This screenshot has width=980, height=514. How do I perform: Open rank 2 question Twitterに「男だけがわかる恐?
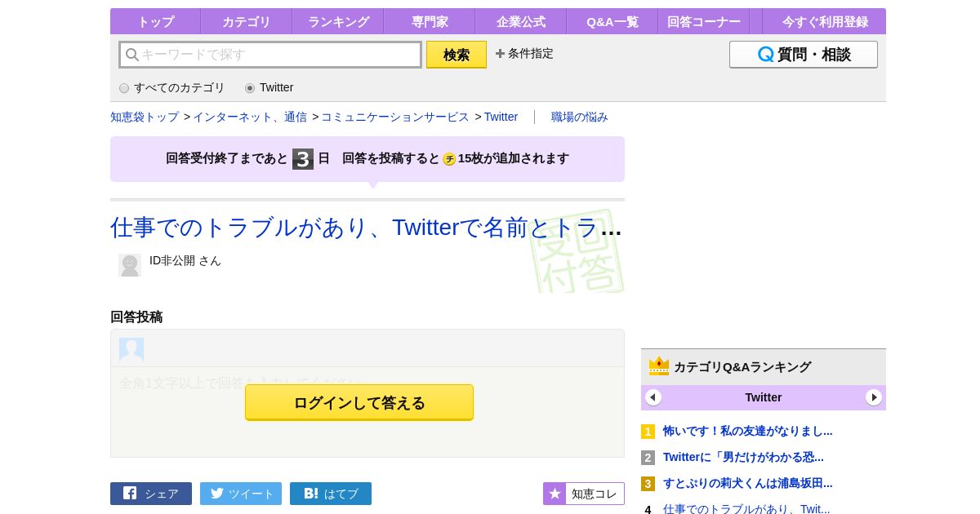click(743, 457)
